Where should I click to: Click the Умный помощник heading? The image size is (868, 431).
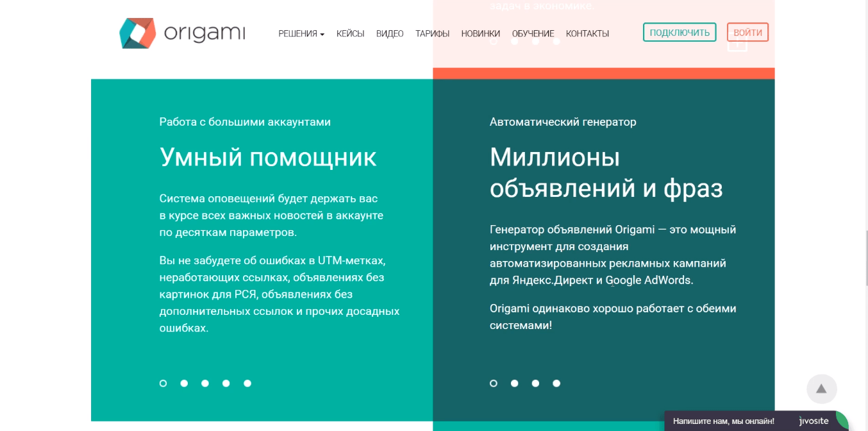(268, 158)
